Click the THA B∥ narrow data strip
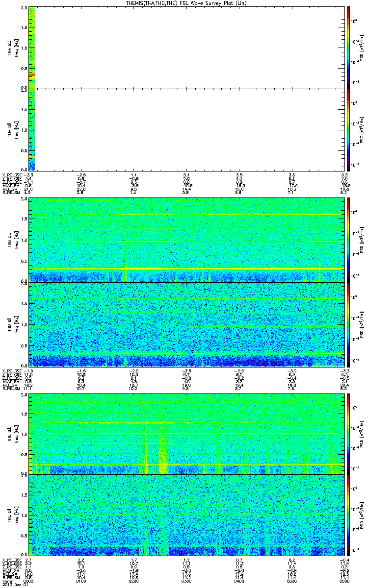 pyautogui.click(x=32, y=129)
